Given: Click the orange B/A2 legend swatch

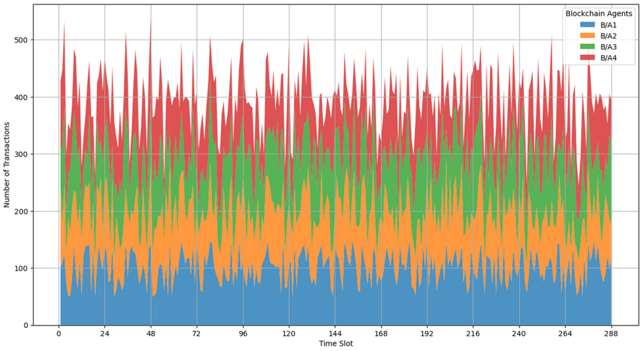Looking at the screenshot, I should pyautogui.click(x=587, y=36).
